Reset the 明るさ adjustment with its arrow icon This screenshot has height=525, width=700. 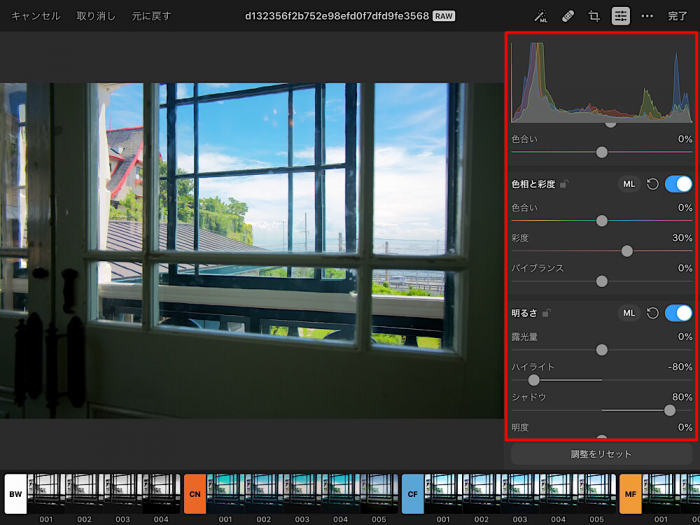point(652,313)
